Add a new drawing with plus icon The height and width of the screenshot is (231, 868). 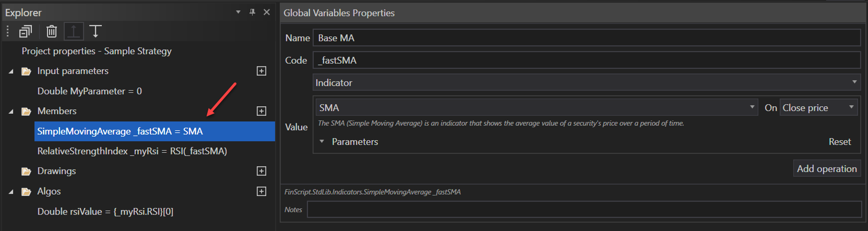click(x=261, y=171)
